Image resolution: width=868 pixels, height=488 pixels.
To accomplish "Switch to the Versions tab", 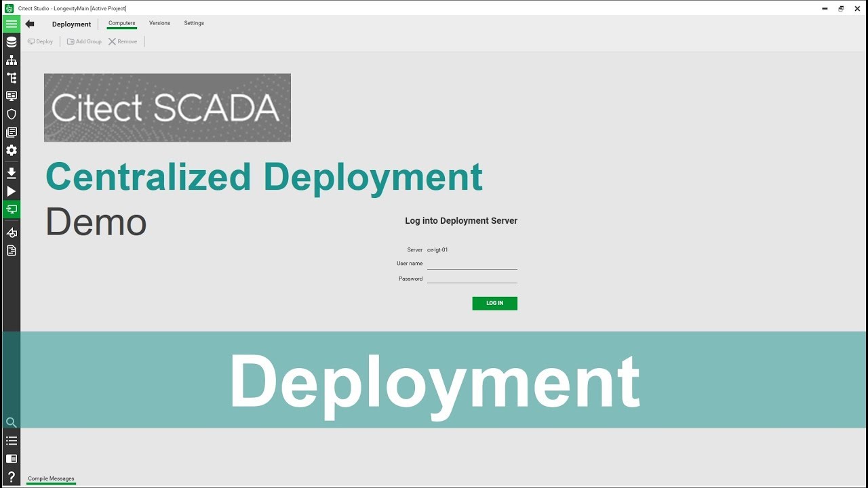I will coord(160,23).
